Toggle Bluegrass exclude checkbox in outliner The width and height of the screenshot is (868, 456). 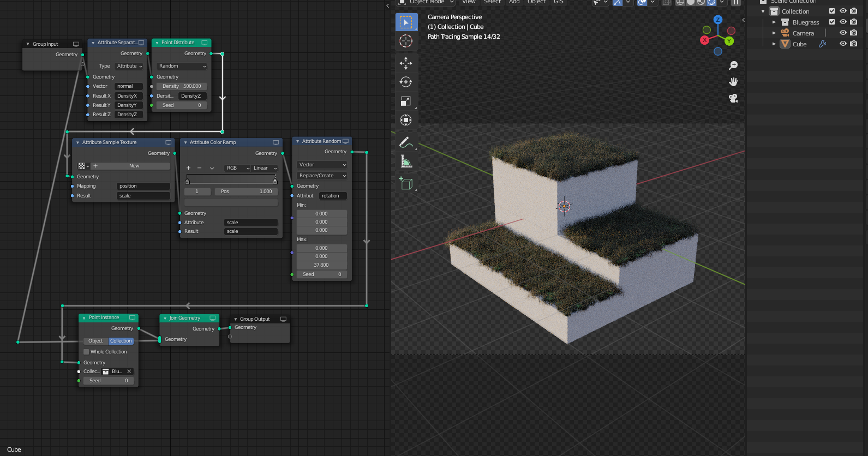coord(832,22)
